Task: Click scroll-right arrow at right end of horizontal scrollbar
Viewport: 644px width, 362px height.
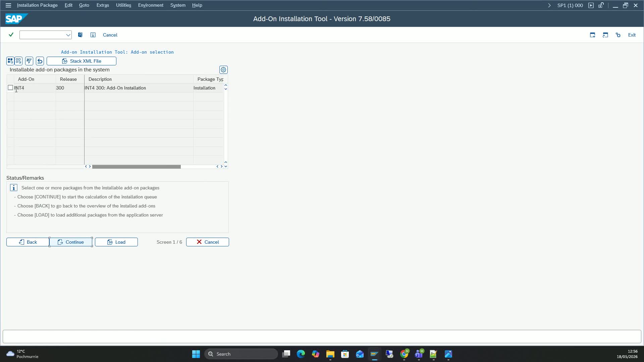Action: click(221, 167)
